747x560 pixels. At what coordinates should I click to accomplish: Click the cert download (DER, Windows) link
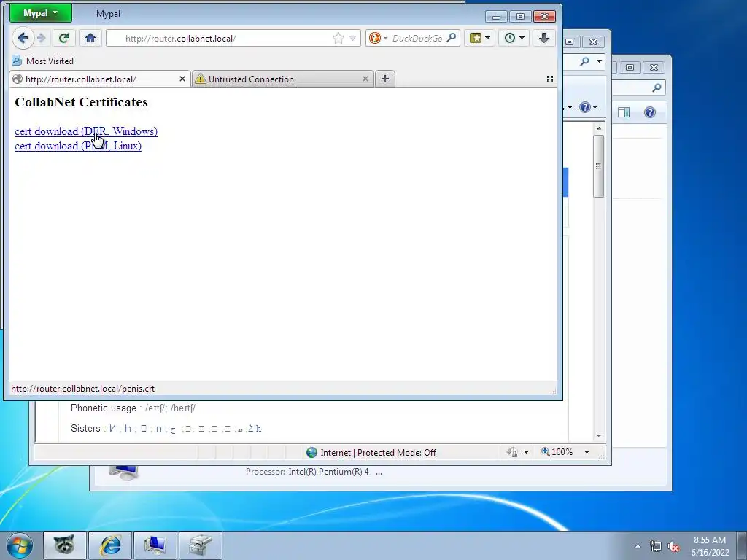[x=86, y=131]
